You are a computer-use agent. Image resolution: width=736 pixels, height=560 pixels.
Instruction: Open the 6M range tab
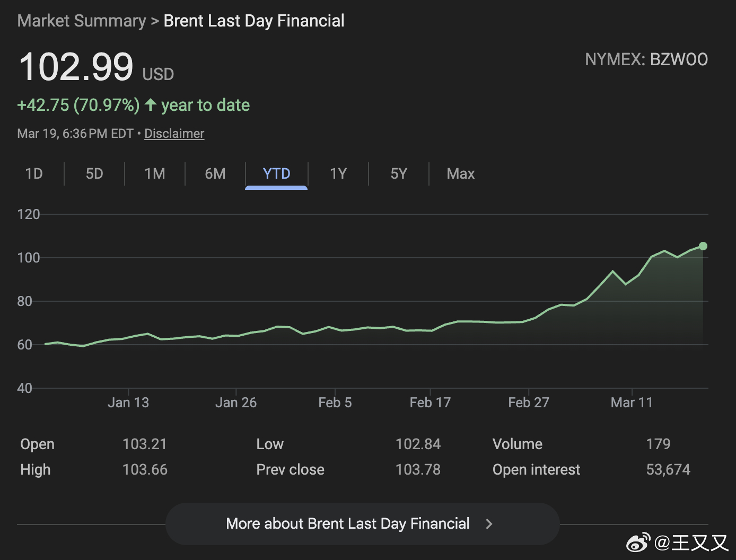(x=215, y=174)
